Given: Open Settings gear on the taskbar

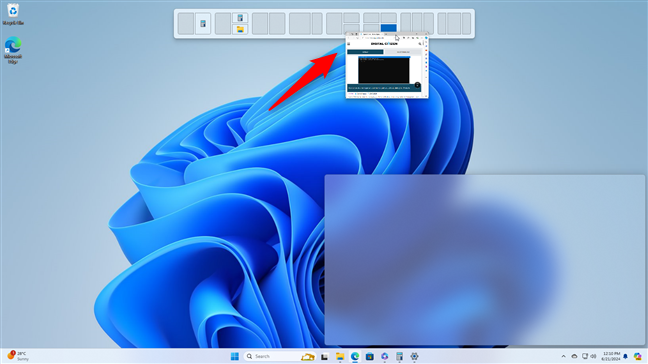Looking at the screenshot, I should click(415, 356).
